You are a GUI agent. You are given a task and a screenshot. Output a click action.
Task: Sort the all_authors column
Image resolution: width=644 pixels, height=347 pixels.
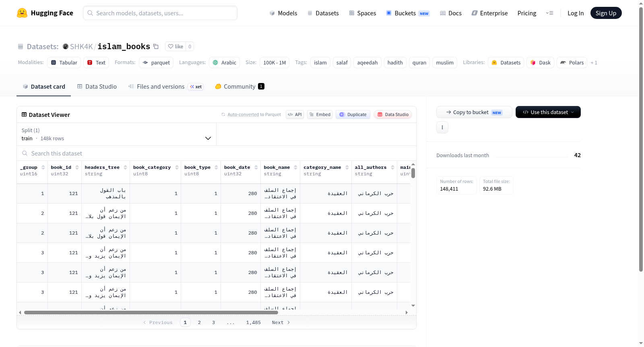tap(392, 167)
